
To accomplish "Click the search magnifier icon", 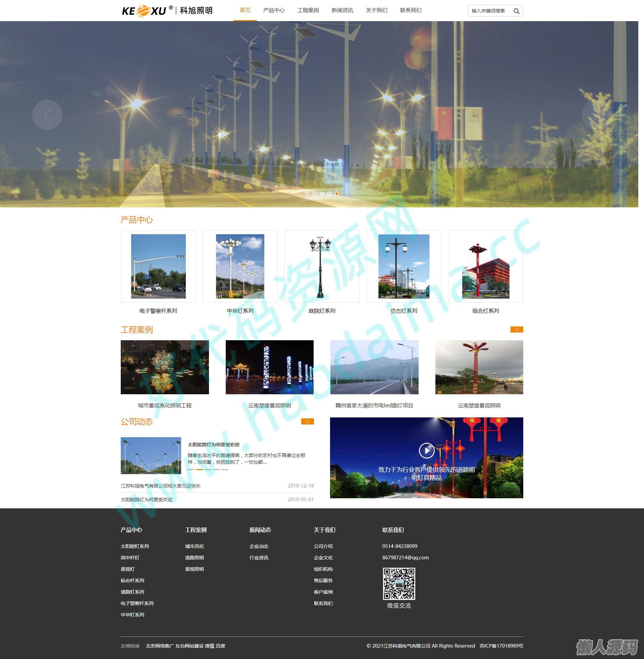I will [x=516, y=11].
